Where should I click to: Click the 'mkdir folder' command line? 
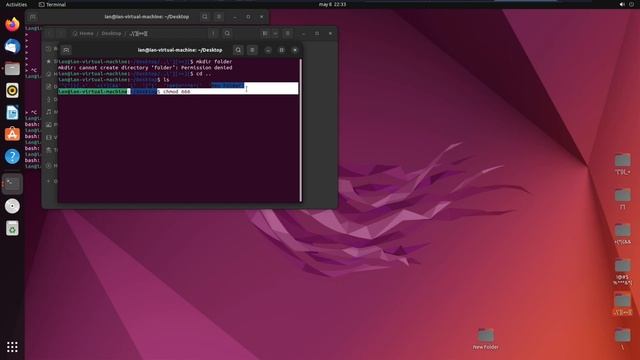click(x=145, y=62)
